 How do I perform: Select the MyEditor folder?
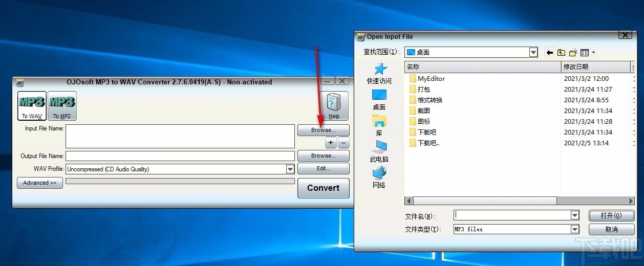[427, 78]
